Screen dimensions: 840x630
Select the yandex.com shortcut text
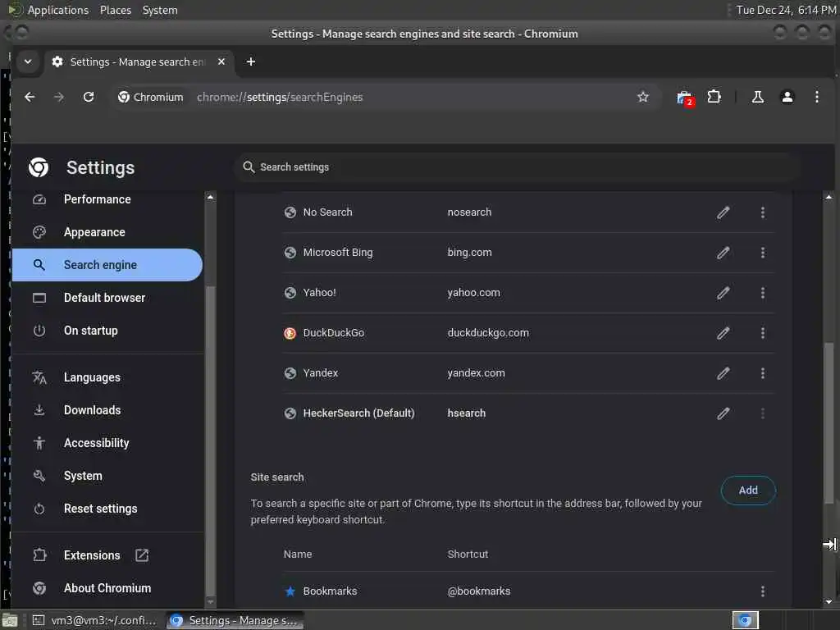[x=477, y=373]
